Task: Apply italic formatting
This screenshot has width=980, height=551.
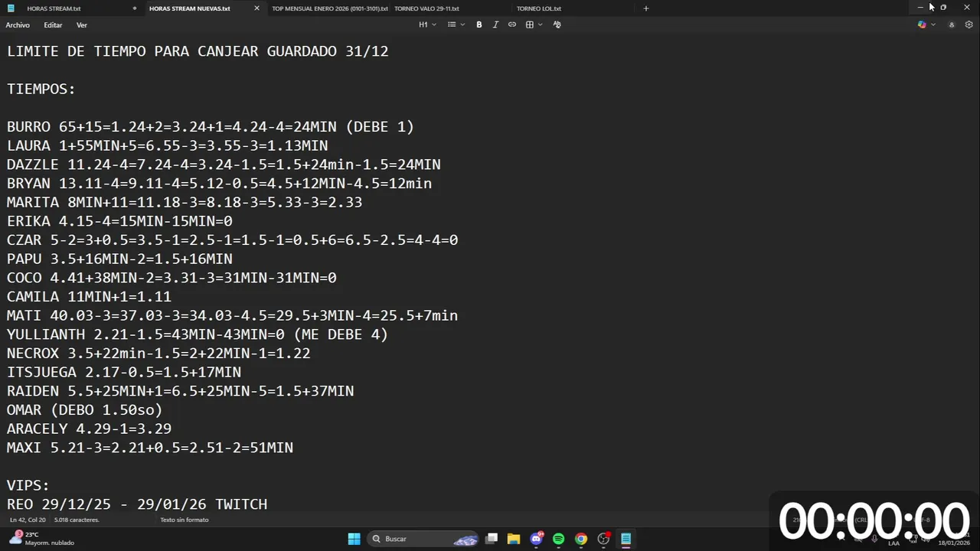Action: pos(495,24)
